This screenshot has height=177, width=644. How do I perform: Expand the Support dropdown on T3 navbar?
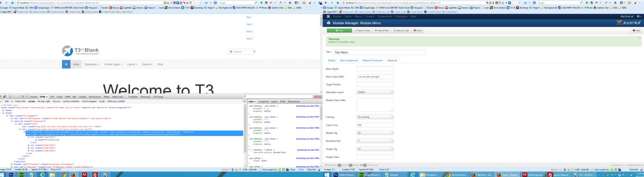pyautogui.click(x=147, y=64)
